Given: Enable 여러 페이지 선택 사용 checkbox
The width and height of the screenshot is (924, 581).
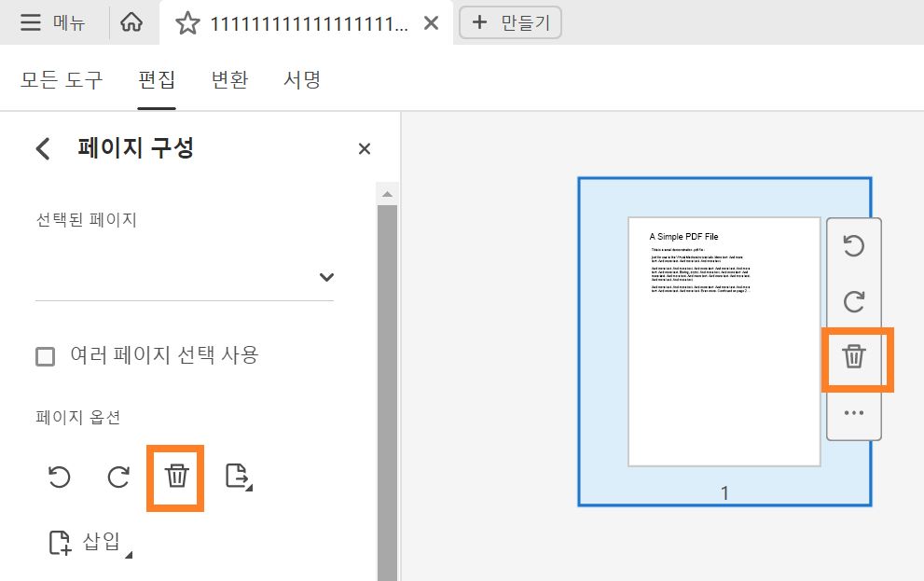Looking at the screenshot, I should pyautogui.click(x=44, y=356).
